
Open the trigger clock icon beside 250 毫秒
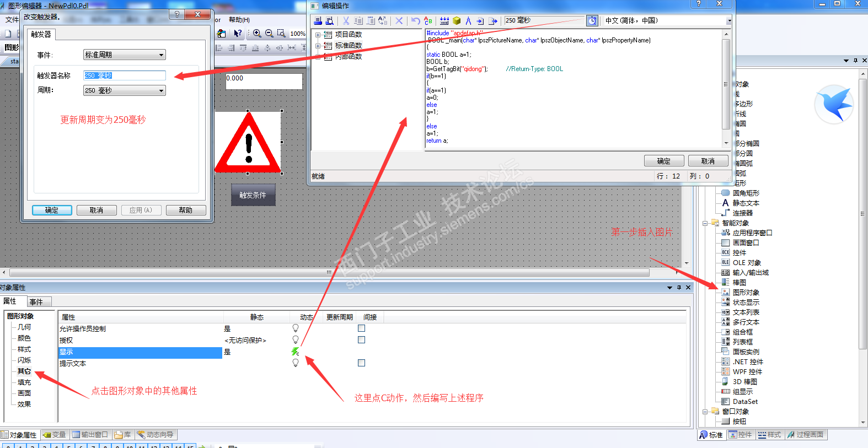[x=592, y=21]
